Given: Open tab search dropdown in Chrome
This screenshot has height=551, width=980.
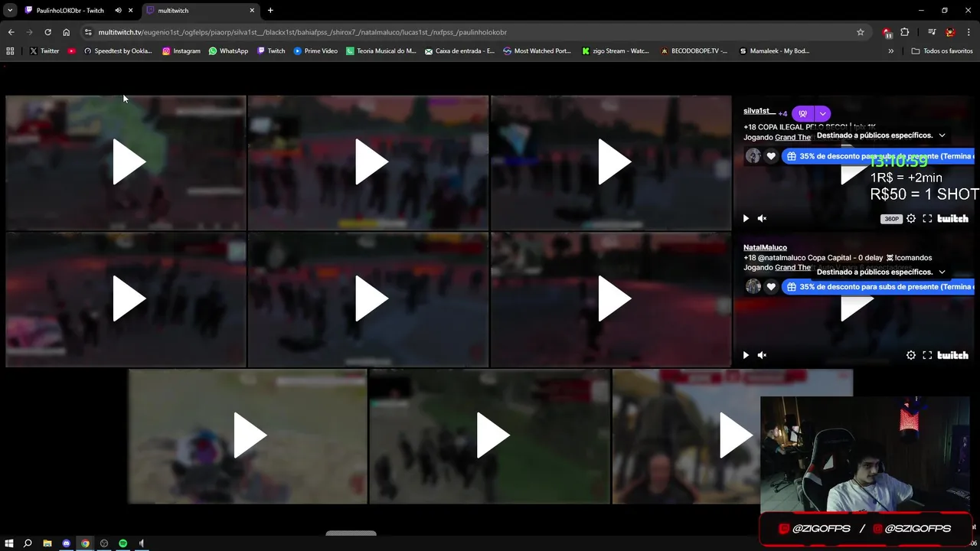Looking at the screenshot, I should pos(9,11).
